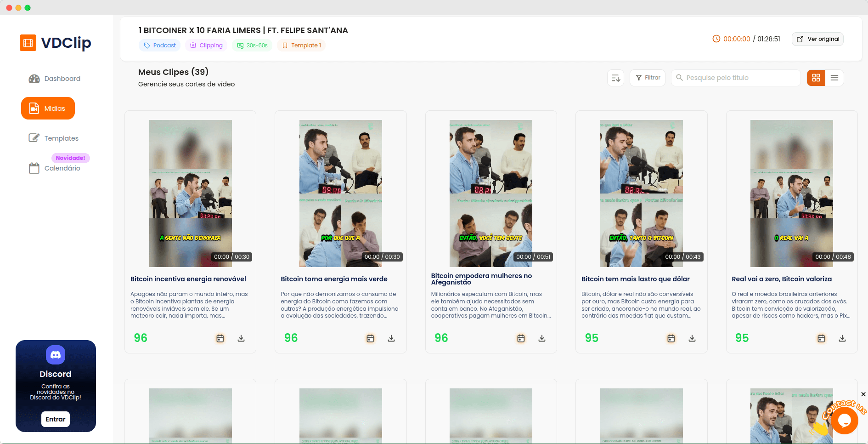Schedule Bitcoin empodera mulheres no Afeganistão clip
This screenshot has height=444, width=868.
[x=521, y=338]
